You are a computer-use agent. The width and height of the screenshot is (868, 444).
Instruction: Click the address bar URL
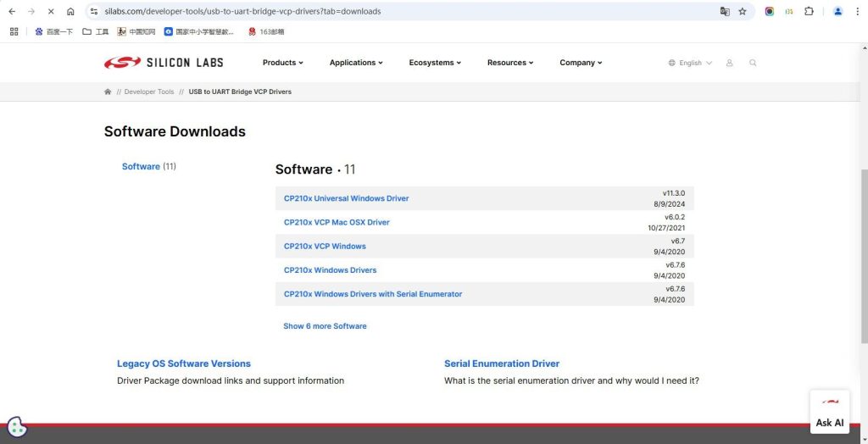coord(242,11)
